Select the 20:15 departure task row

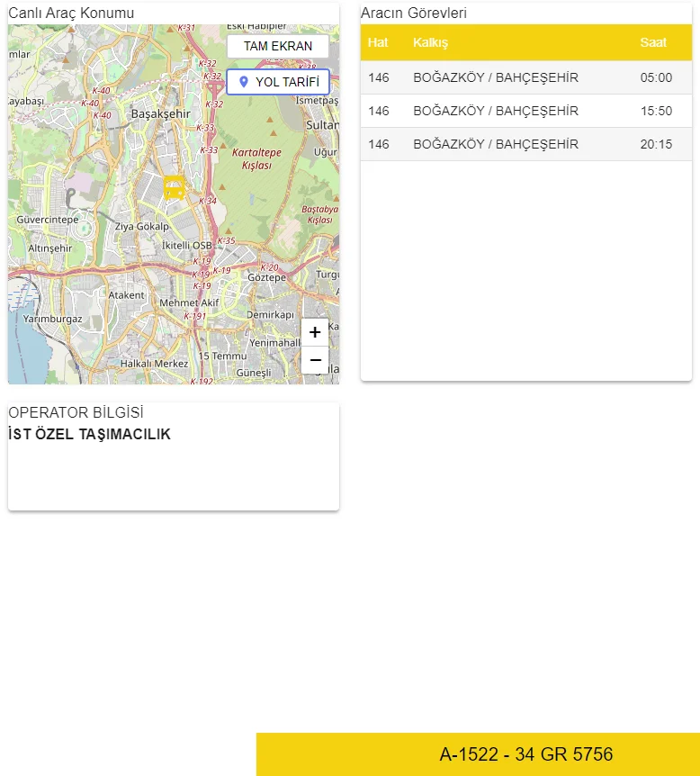[x=525, y=144]
